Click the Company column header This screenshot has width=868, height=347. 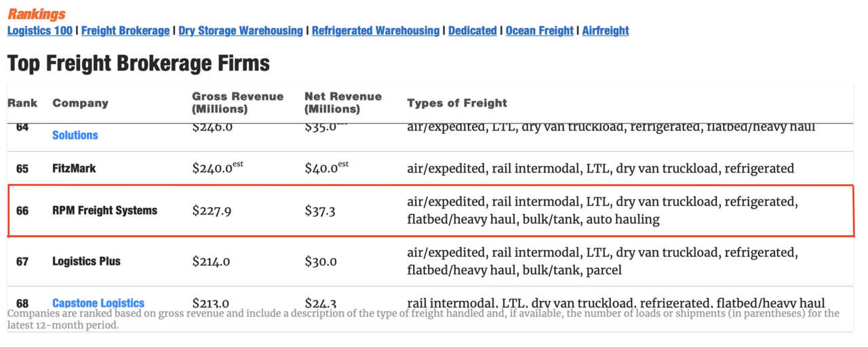click(80, 103)
